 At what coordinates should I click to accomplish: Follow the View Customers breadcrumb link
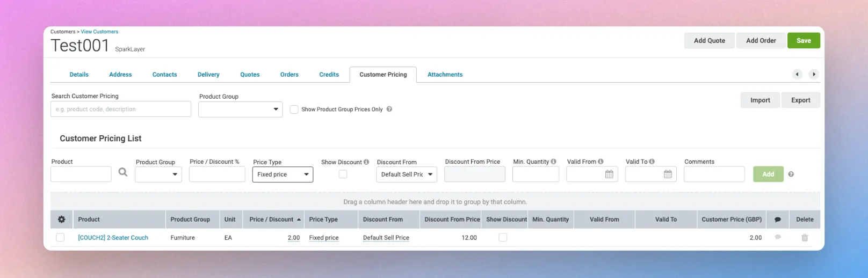pos(99,32)
